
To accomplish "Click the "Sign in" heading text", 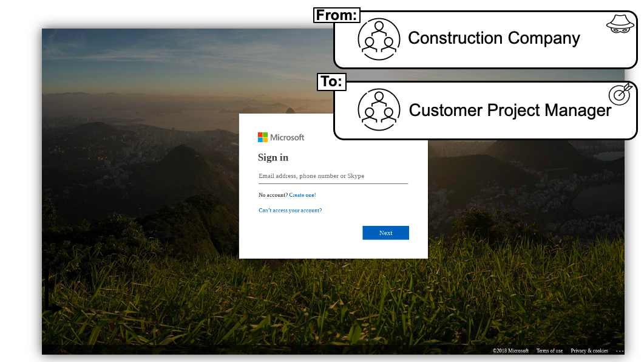I will pyautogui.click(x=273, y=158).
